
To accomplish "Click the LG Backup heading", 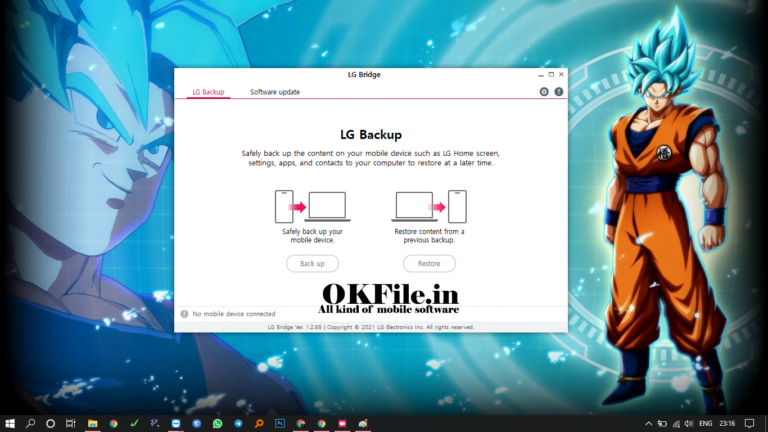I will click(371, 135).
